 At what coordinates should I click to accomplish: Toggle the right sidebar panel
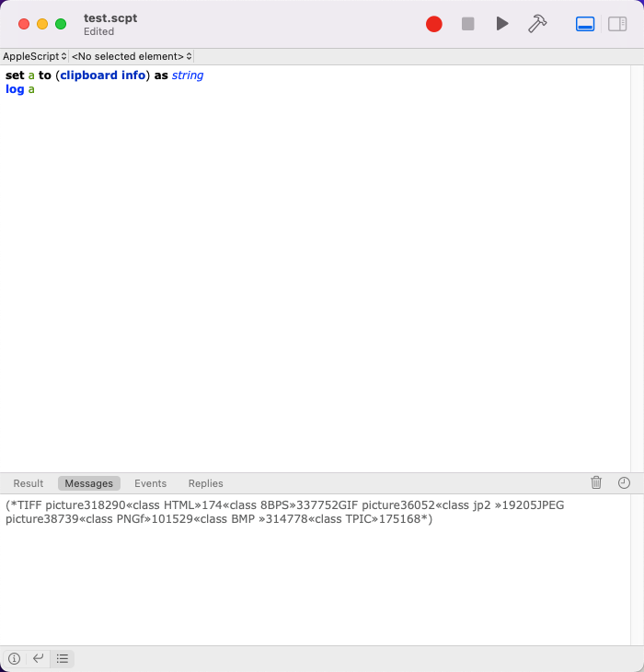(x=617, y=24)
